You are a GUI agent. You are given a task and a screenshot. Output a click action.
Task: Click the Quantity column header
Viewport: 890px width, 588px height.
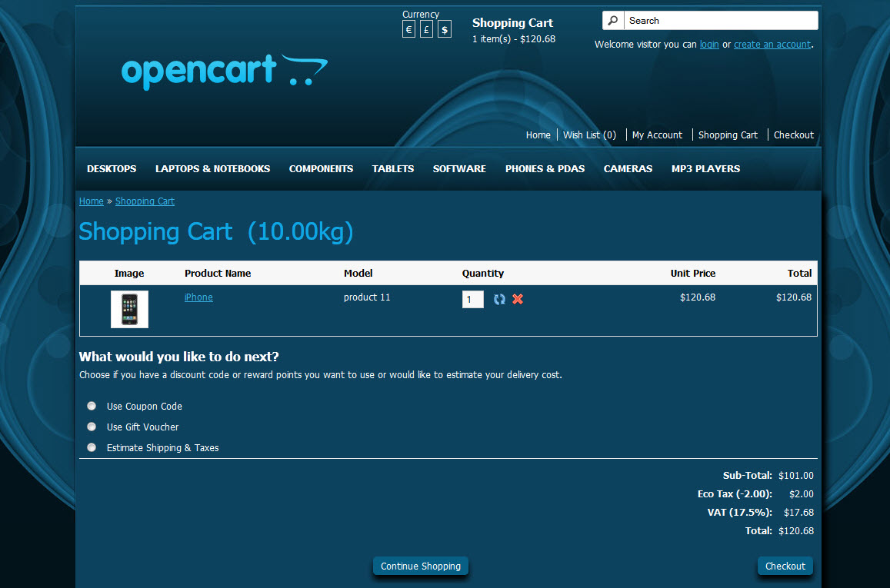(483, 274)
